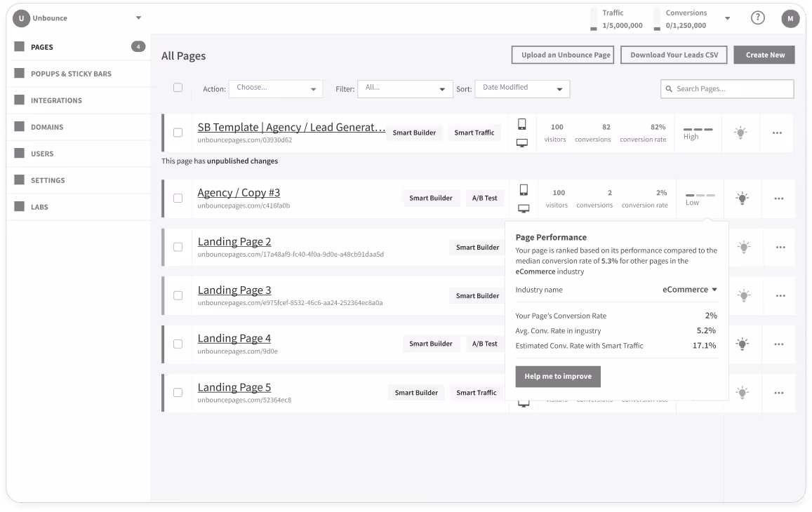Screen dimensions: 812x512
Task: Open the Sort Date Modified dropdown
Action: point(522,89)
